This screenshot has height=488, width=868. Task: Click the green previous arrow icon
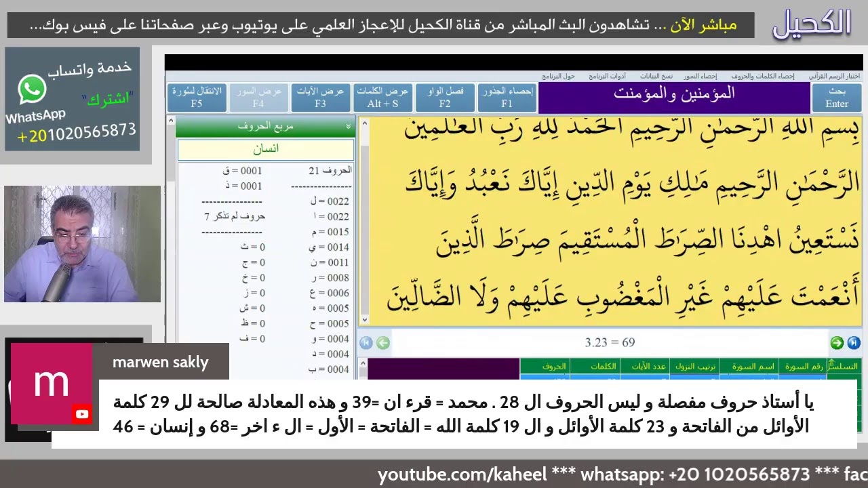(x=383, y=343)
